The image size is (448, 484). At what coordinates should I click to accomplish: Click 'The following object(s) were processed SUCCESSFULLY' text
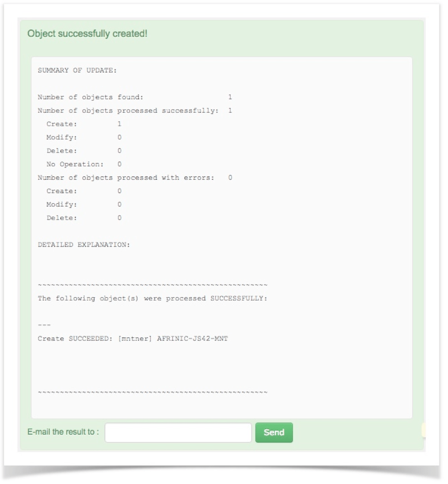coord(152,299)
